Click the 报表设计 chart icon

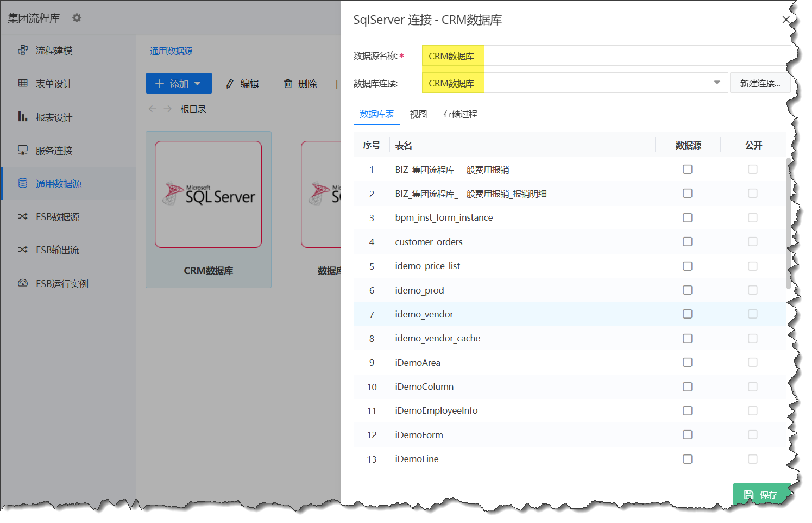point(23,117)
